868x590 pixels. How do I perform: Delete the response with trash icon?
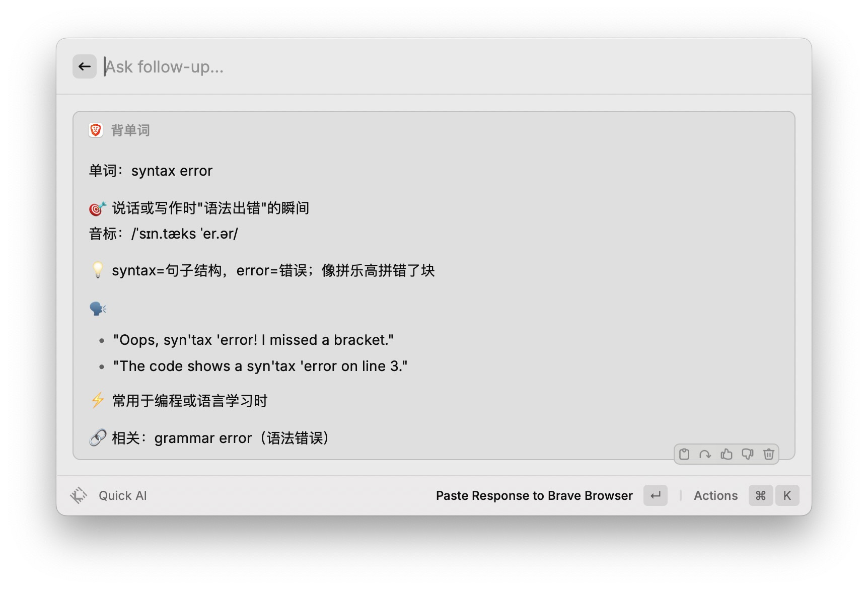768,454
